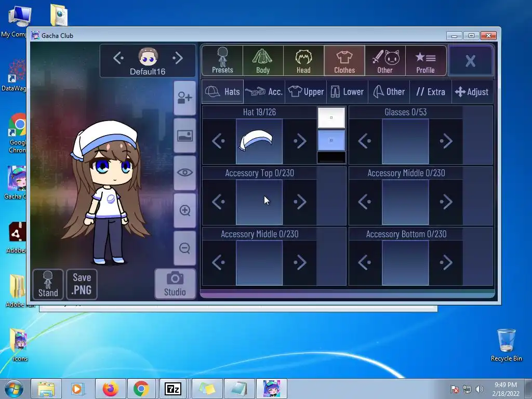532x399 pixels.
Task: Click the Accessory Bottom preview box
Action: pos(405,262)
